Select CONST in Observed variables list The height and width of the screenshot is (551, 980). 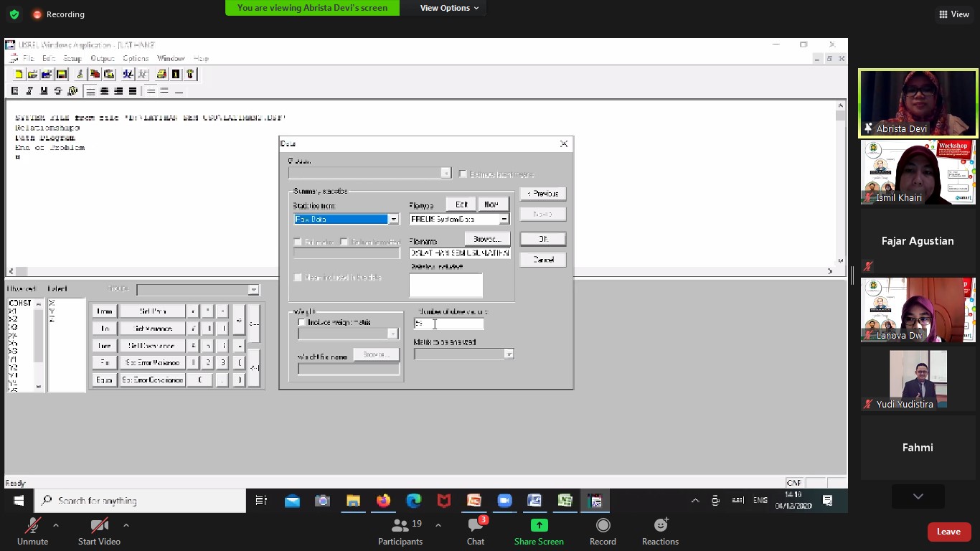click(x=19, y=303)
